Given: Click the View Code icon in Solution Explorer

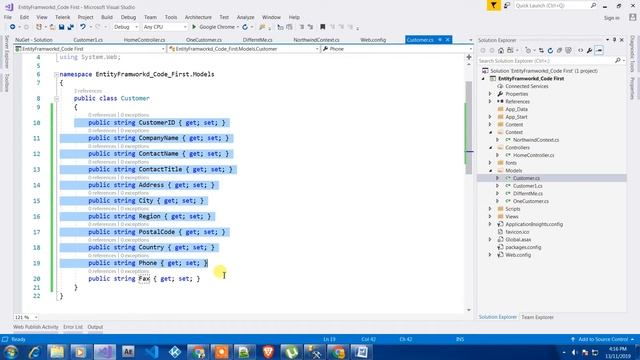Looking at the screenshot, I should tap(580, 51).
